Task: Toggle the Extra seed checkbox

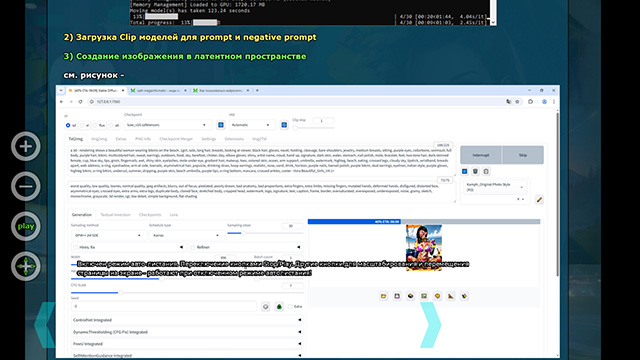Action: tap(290, 307)
